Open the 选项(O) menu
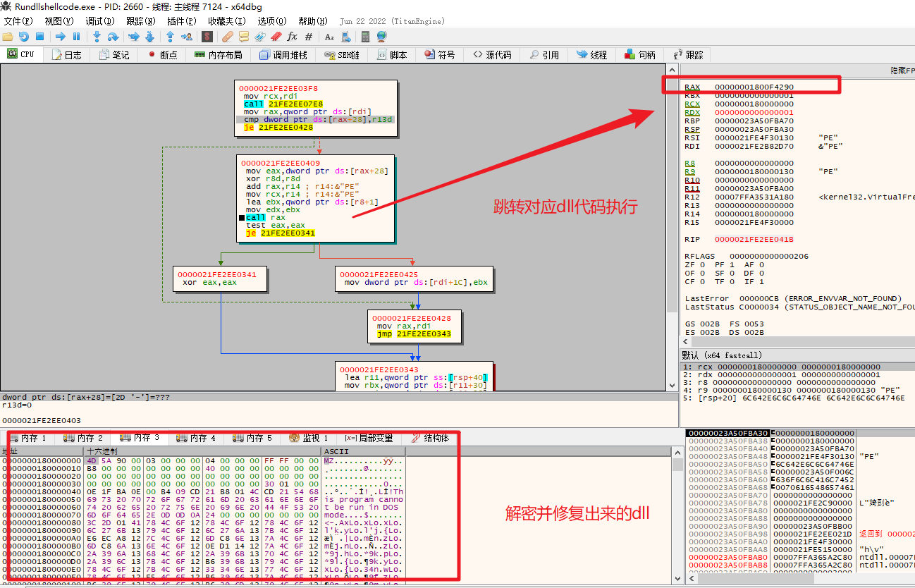This screenshot has width=915, height=588. pyautogui.click(x=272, y=21)
